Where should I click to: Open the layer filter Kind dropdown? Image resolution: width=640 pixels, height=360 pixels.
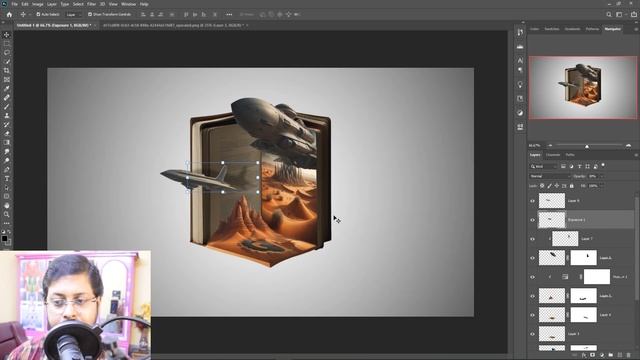[543, 166]
